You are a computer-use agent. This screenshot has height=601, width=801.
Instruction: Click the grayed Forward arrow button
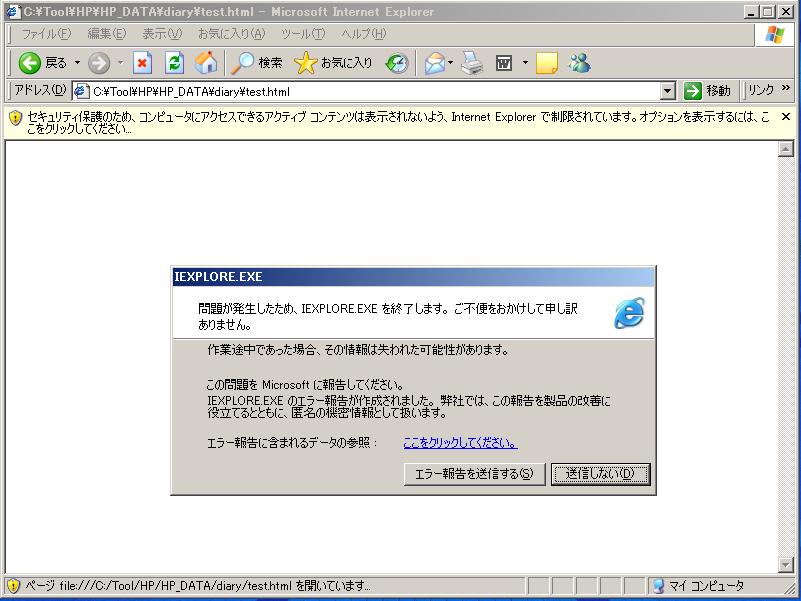tap(99, 63)
